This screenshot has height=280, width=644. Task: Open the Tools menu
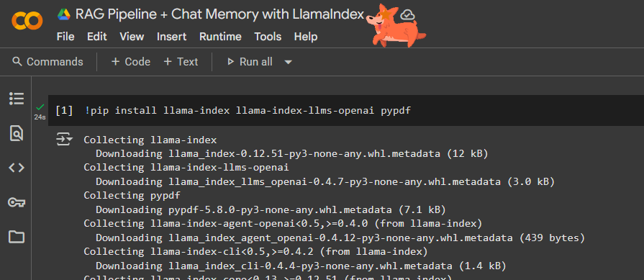268,37
